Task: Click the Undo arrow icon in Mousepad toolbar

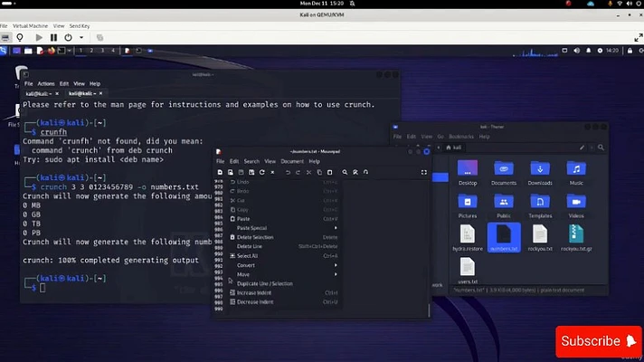Action: 288,172
